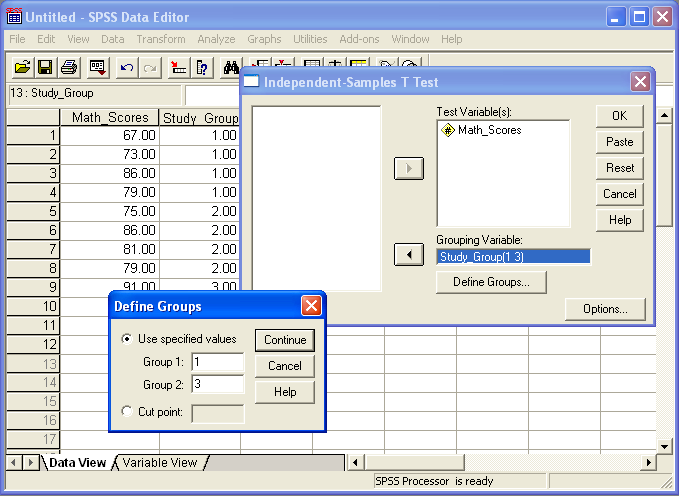Select the Math_Scores cell 67.00
Image resolution: width=679 pixels, height=496 pixels.
tap(110, 135)
